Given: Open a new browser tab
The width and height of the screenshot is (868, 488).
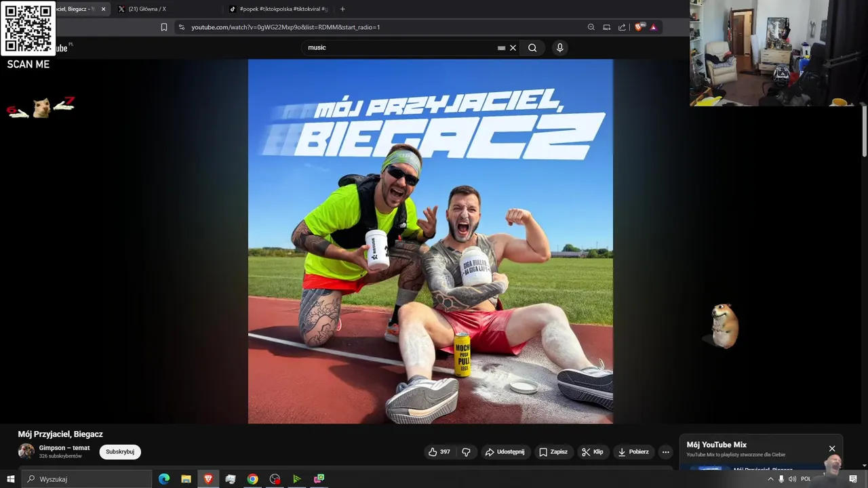Looking at the screenshot, I should (342, 9).
